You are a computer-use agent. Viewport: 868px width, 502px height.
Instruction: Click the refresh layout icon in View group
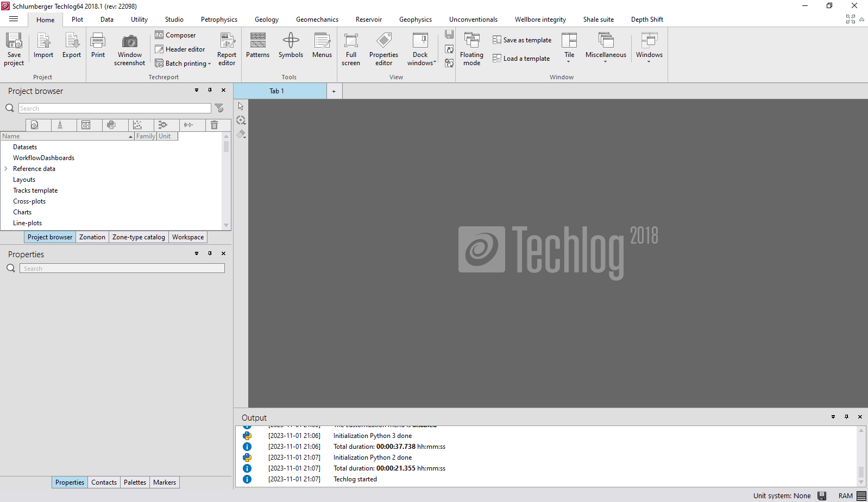pos(449,49)
